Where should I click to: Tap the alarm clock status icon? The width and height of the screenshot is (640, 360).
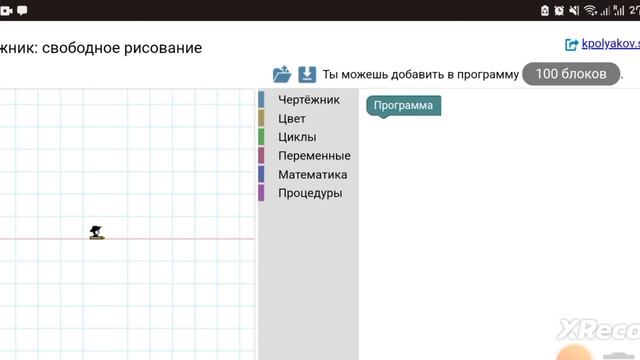click(x=559, y=11)
